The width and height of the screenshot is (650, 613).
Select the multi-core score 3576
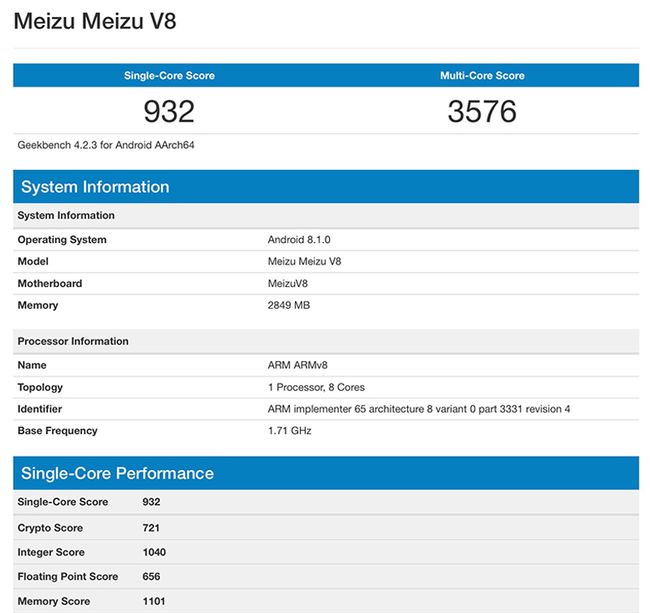tap(482, 111)
